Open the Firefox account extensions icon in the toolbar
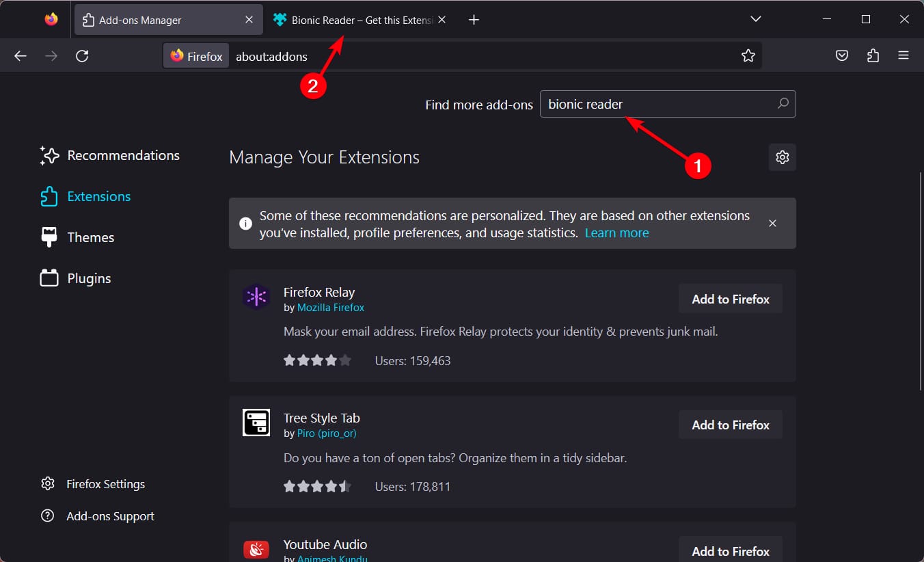This screenshot has height=562, width=924. coord(873,55)
